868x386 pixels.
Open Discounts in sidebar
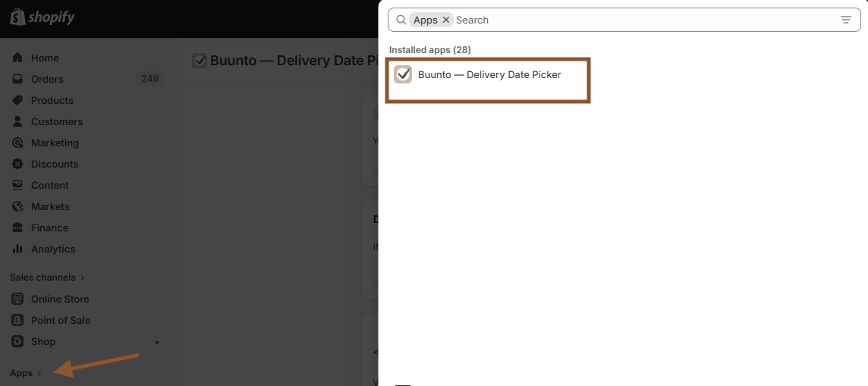click(x=55, y=165)
